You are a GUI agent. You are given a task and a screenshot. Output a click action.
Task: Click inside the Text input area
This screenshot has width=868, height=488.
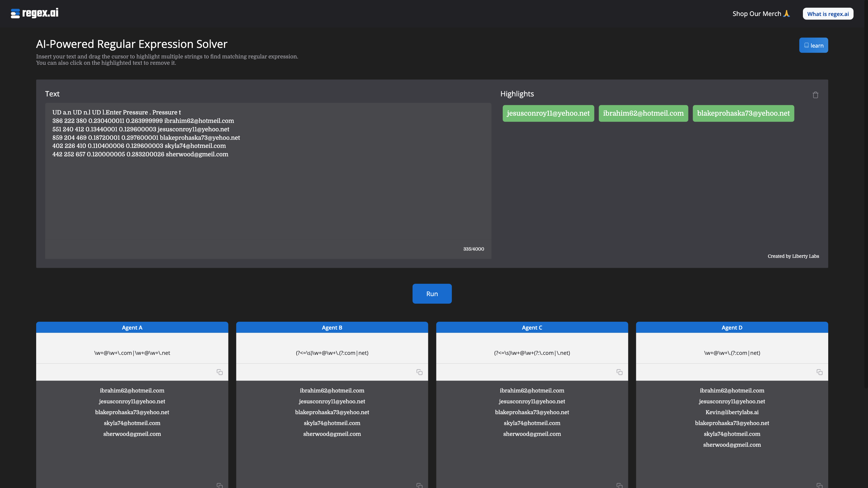(x=268, y=202)
